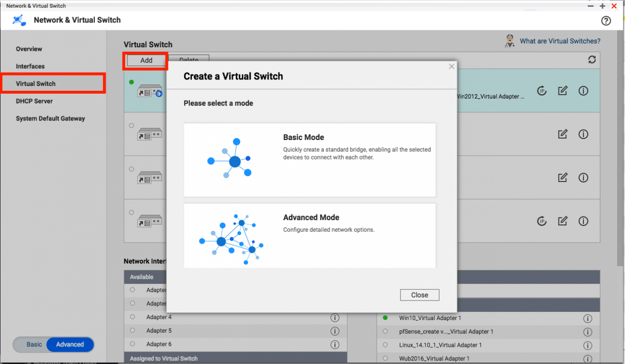625x364 pixels.
Task: Show info for Win10_Virtual Adapter 1
Action: [x=587, y=318]
